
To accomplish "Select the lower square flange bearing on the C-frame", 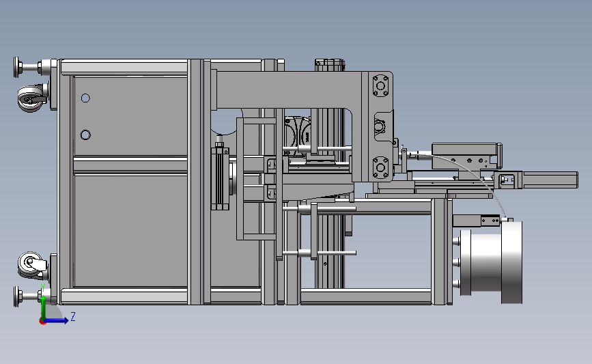I will [380, 167].
